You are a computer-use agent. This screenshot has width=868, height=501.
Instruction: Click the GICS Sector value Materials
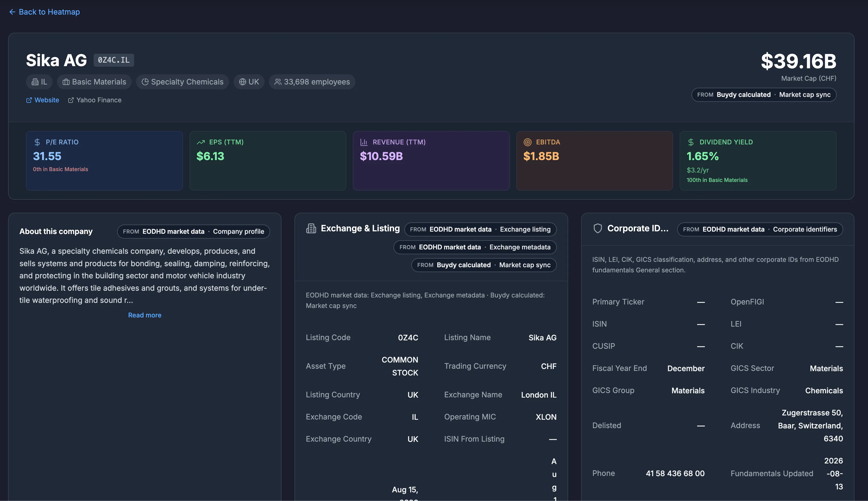pyautogui.click(x=826, y=368)
